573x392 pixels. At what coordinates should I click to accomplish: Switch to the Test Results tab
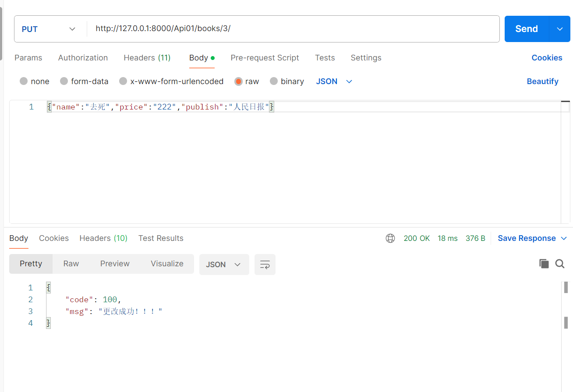tap(161, 238)
